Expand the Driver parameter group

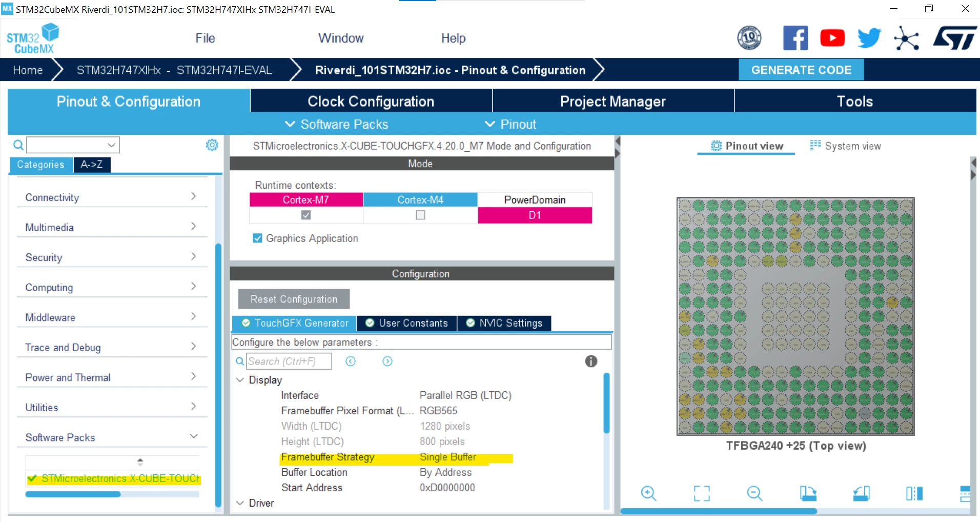(240, 503)
